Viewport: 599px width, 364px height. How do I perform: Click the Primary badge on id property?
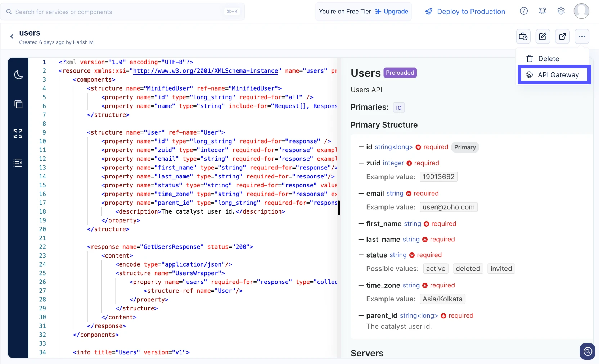tap(465, 147)
